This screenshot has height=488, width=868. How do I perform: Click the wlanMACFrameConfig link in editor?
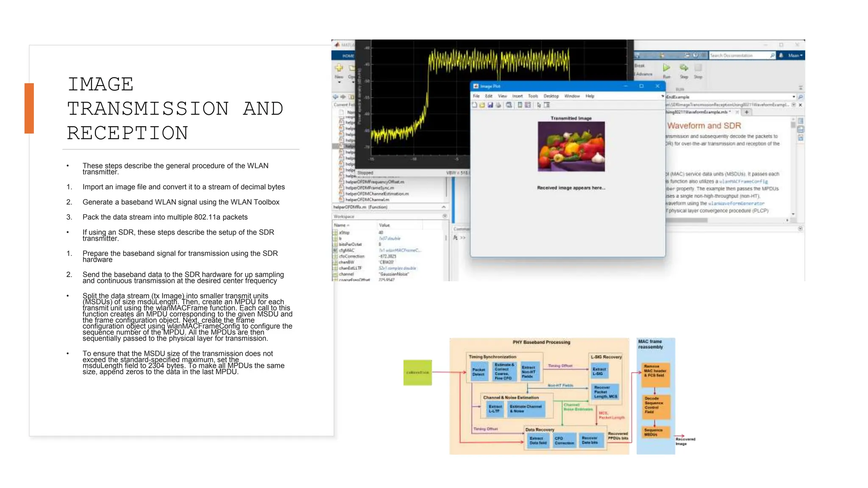743,181
